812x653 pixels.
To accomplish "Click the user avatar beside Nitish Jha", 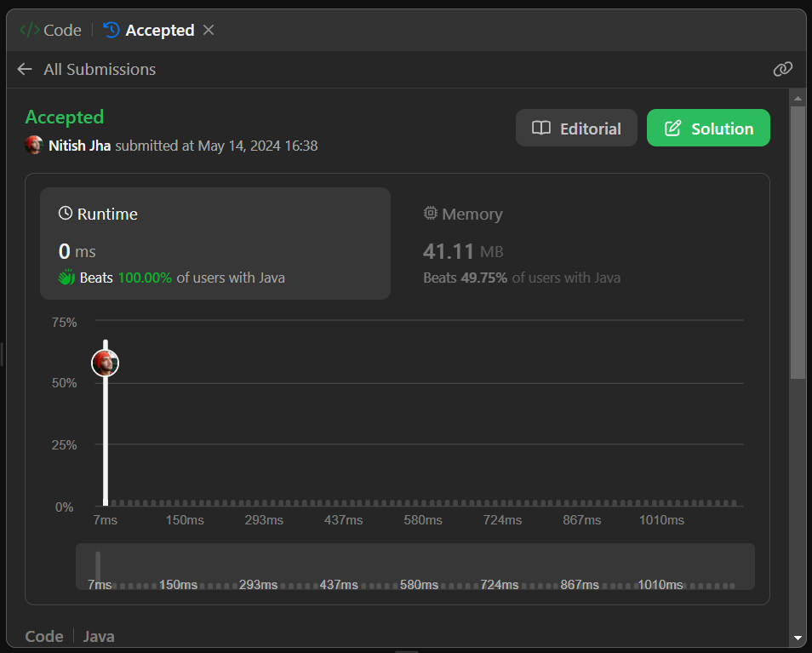I will 34,146.
